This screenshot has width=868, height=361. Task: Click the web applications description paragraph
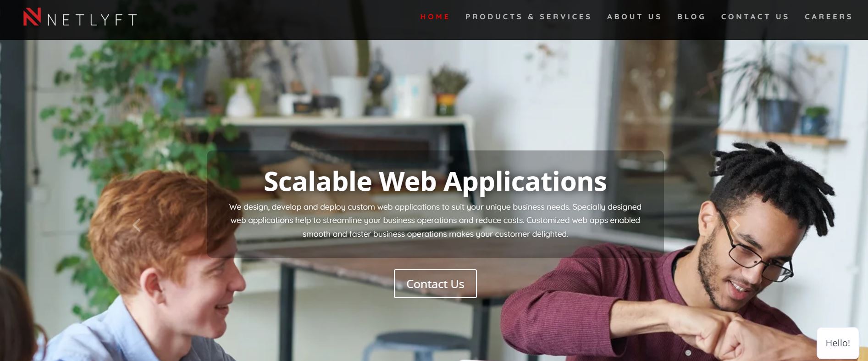coord(435,221)
